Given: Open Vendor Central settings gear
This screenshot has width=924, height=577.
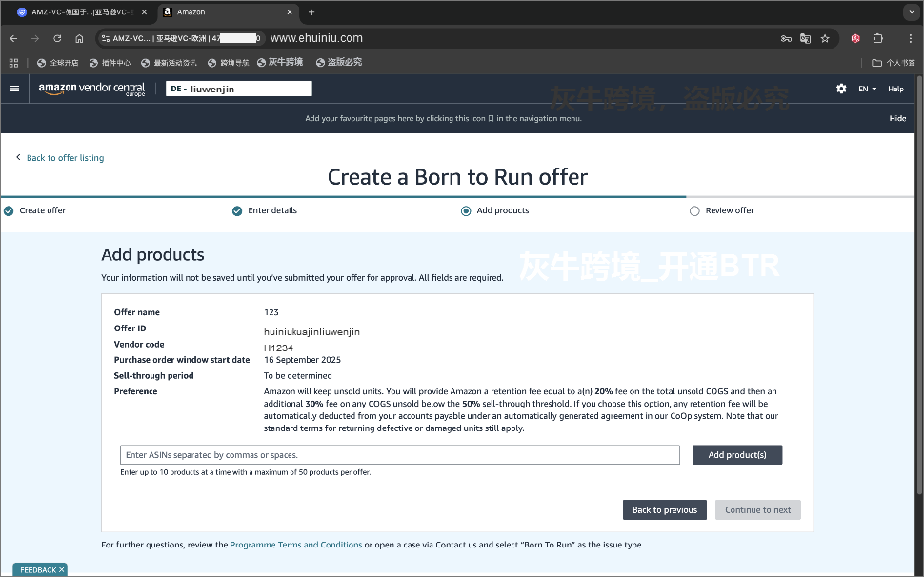Looking at the screenshot, I should tap(841, 89).
